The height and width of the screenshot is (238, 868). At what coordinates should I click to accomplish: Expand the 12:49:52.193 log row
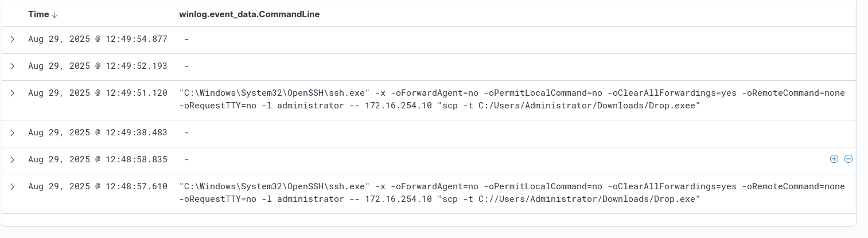point(13,66)
